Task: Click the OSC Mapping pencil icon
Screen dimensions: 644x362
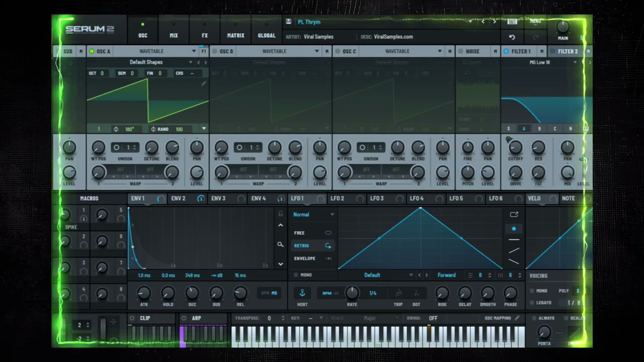Action: [517, 318]
